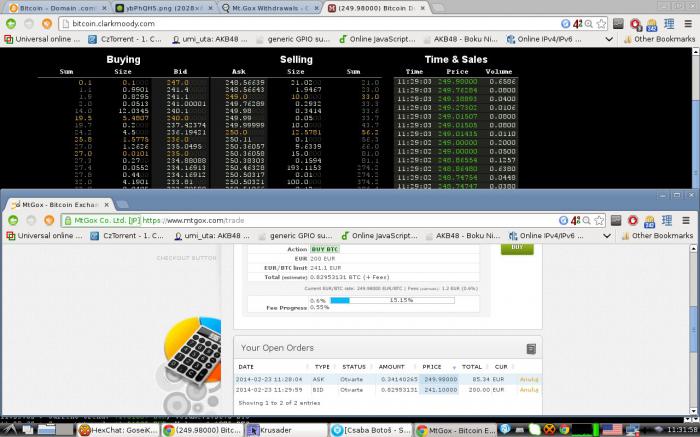The image size is (700, 437).
Task: Click the zoom magnifier icon in the clarkmoody address bar
Action: coord(589,24)
